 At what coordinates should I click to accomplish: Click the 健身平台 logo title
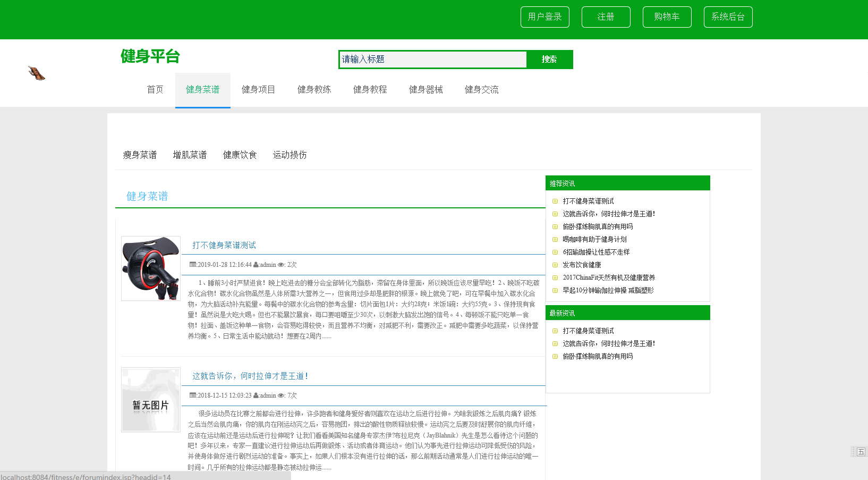pos(150,56)
